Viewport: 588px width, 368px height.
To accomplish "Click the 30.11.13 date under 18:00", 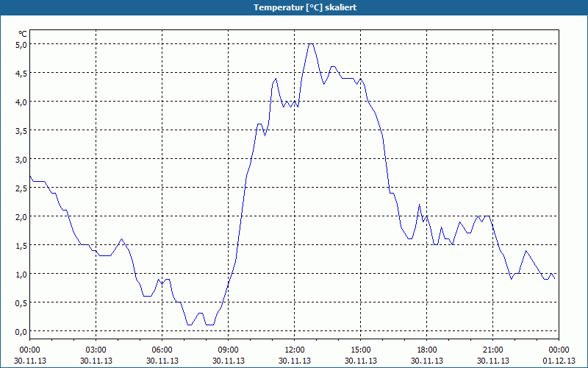I will (x=427, y=361).
